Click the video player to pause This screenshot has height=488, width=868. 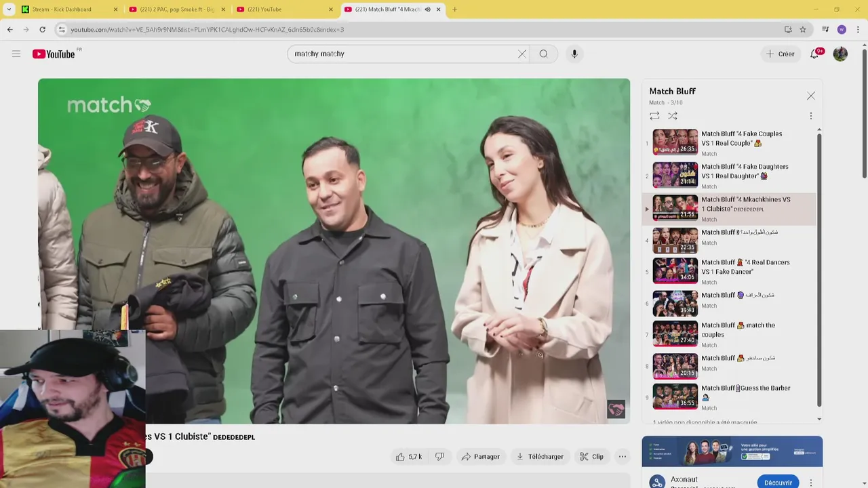[x=334, y=251]
